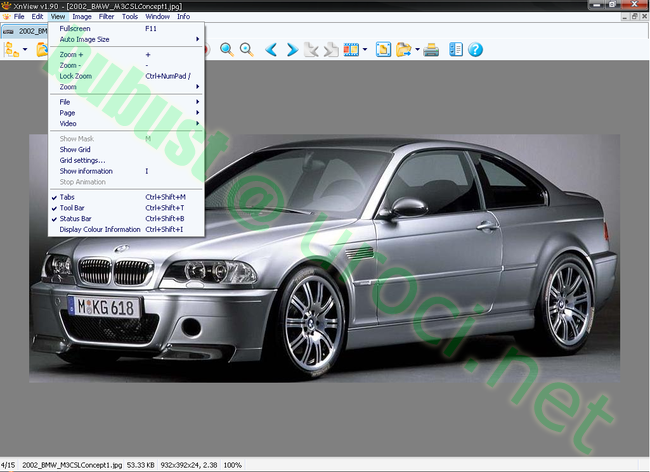Expand the File submenu in View menu
The width and height of the screenshot is (650, 472).
click(x=126, y=102)
